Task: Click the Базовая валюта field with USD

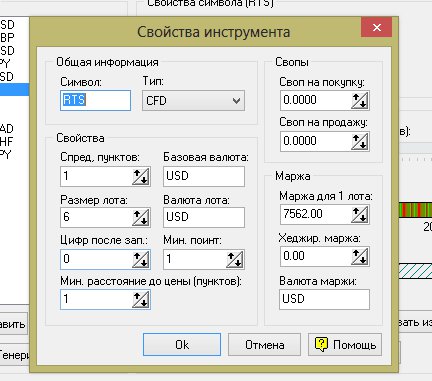Action: click(x=204, y=176)
